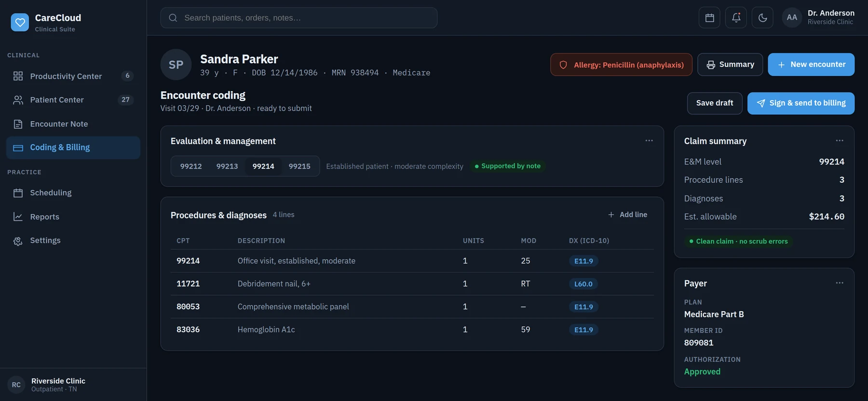Viewport: 868px width, 401px height.
Task: Focus the search patients field
Action: coord(299,18)
